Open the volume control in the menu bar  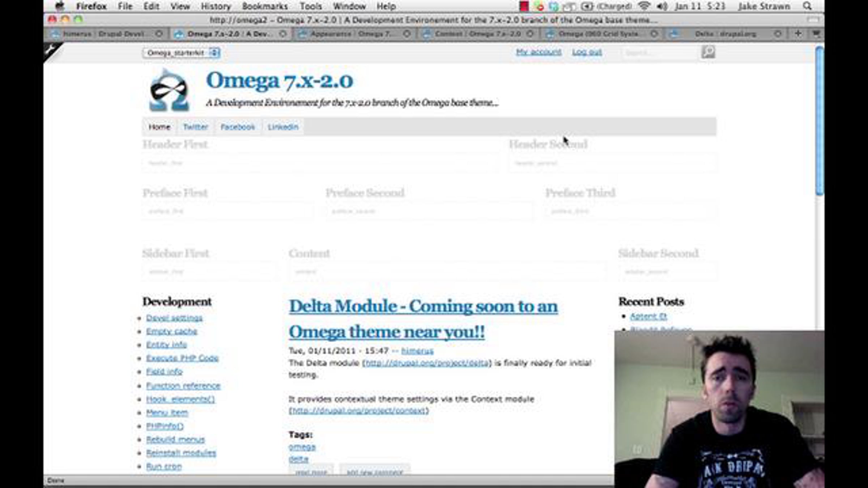662,6
